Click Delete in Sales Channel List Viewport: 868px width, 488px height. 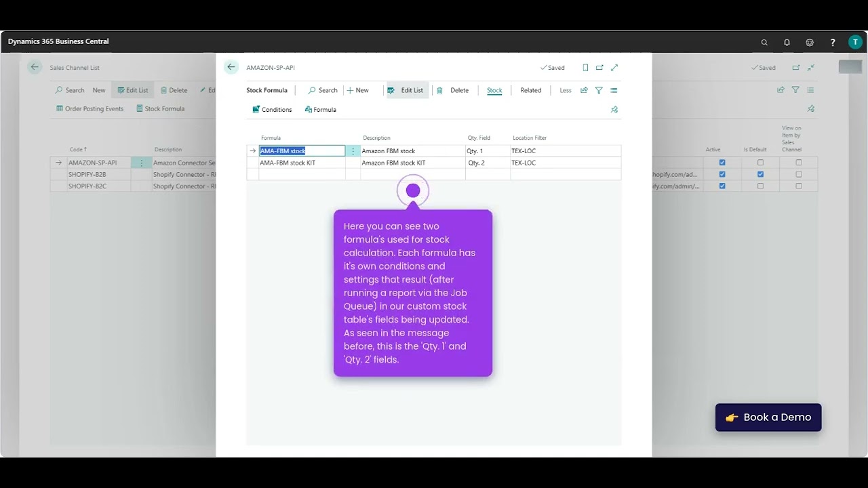[x=174, y=90]
